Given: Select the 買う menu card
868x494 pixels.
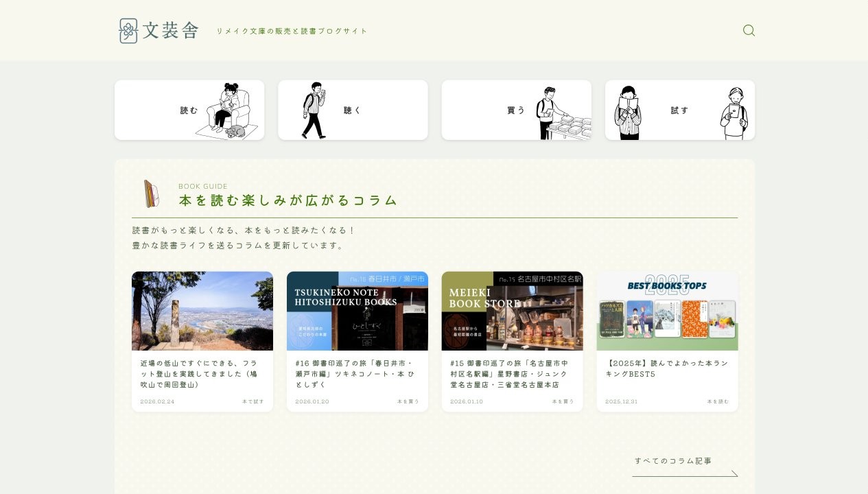Looking at the screenshot, I should 515,110.
